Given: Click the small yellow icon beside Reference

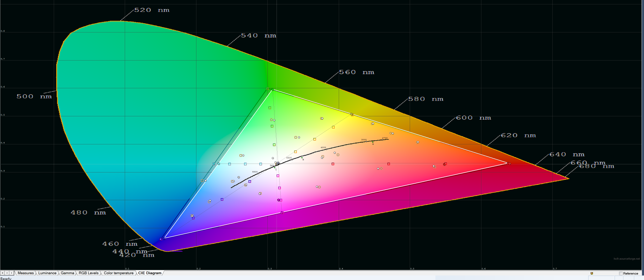Looking at the screenshot, I should point(592,273).
